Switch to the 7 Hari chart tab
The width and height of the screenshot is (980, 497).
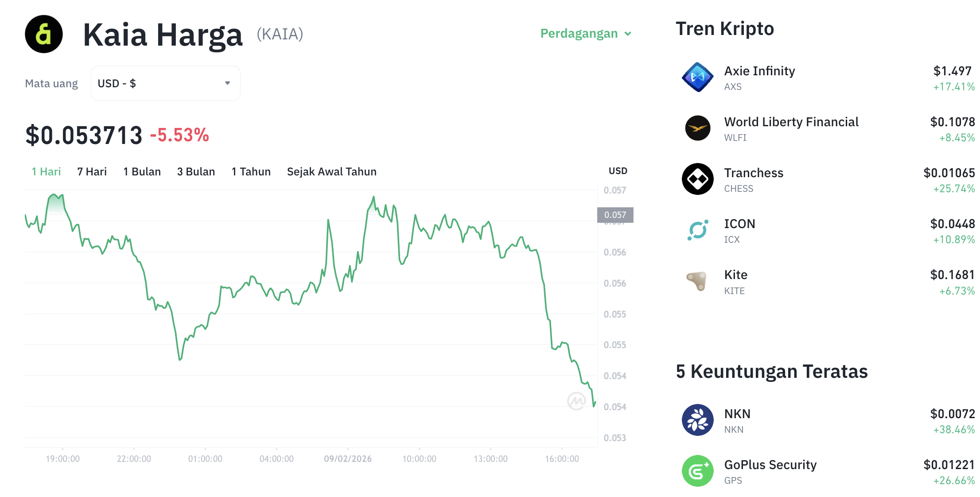92,171
